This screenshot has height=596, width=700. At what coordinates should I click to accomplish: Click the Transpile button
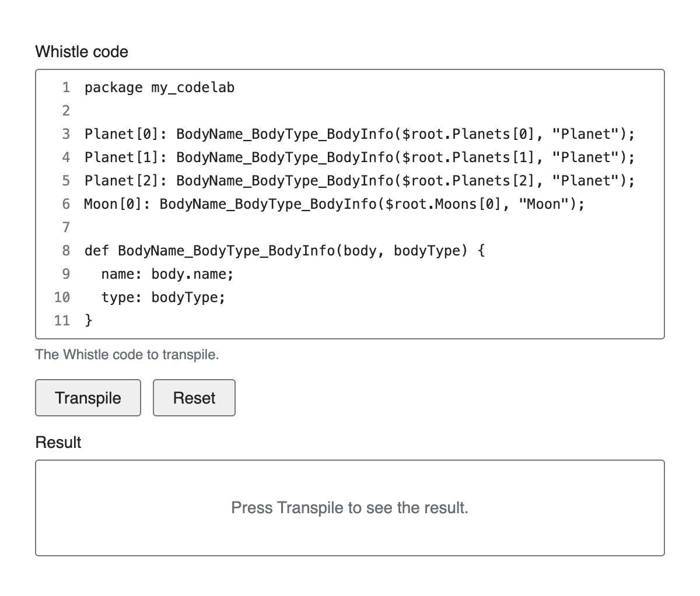click(88, 398)
